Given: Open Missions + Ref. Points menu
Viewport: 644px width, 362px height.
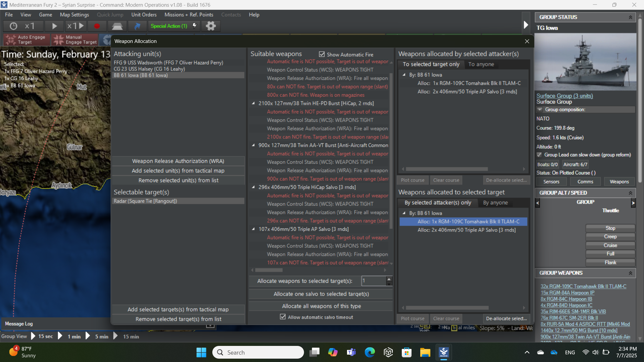Looking at the screenshot, I should 189,15.
